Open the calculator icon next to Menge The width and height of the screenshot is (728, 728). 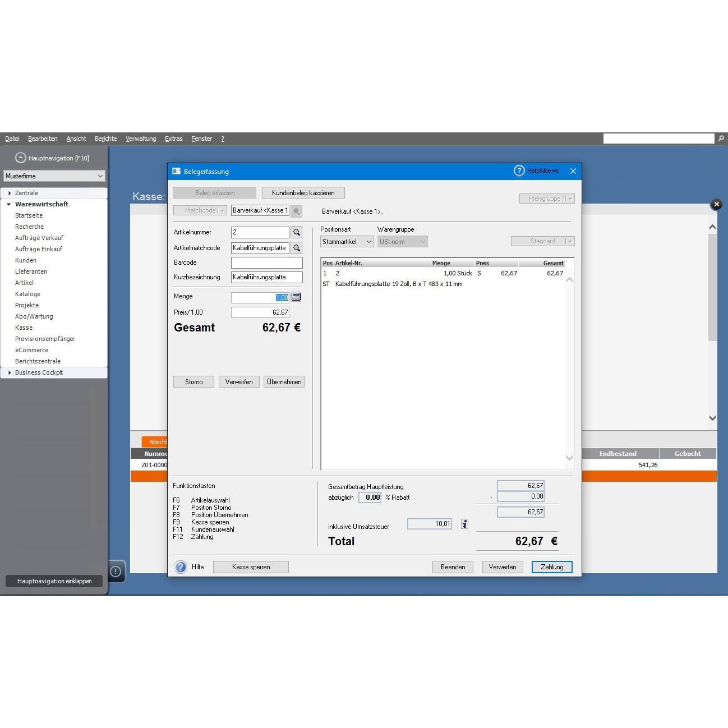point(296,297)
